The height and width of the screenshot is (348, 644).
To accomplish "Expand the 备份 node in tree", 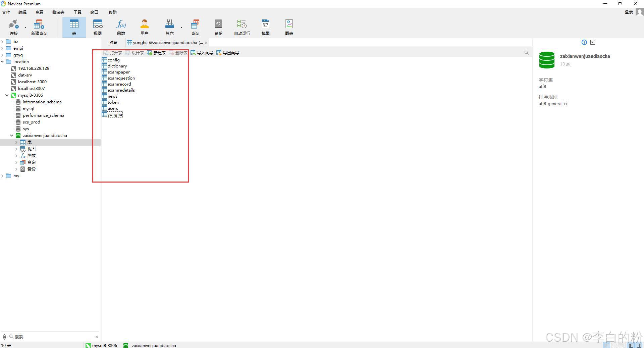I will pos(16,169).
